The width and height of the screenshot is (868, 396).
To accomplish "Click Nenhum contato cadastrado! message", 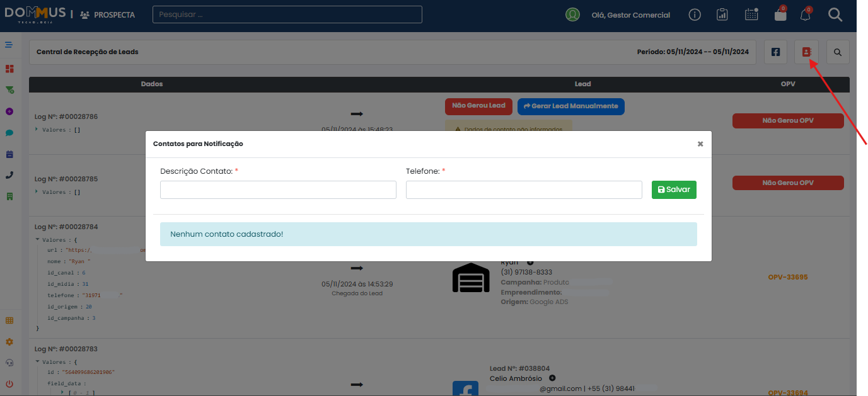I will (227, 234).
